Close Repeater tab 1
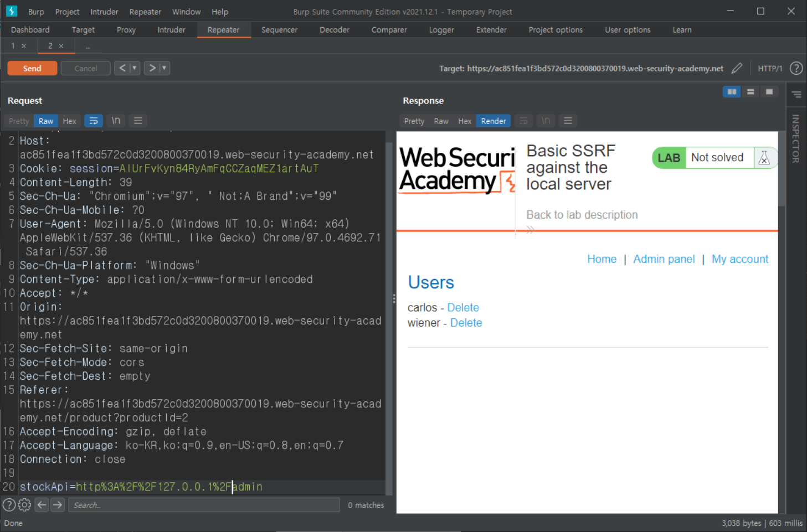The height and width of the screenshot is (532, 807). (24, 46)
